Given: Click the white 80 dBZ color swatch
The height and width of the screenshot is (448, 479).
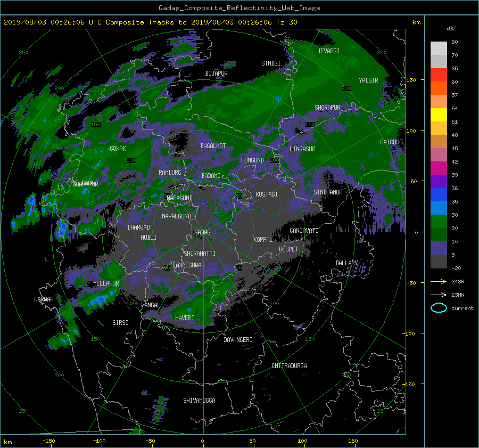Looking at the screenshot, I should click(439, 48).
